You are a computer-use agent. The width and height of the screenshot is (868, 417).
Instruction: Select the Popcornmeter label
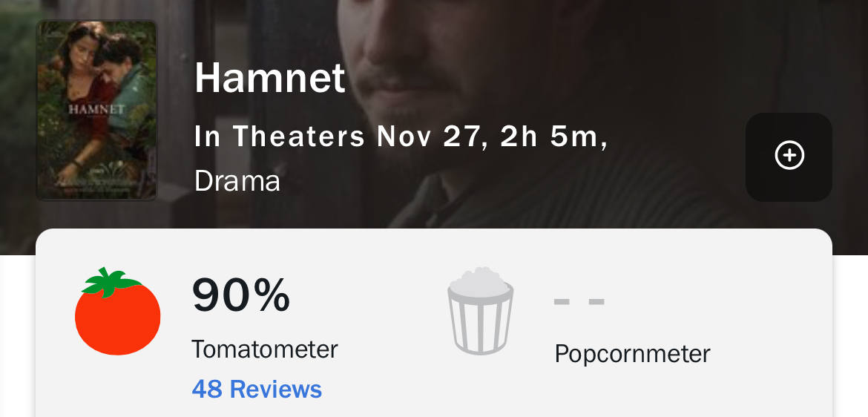(632, 353)
